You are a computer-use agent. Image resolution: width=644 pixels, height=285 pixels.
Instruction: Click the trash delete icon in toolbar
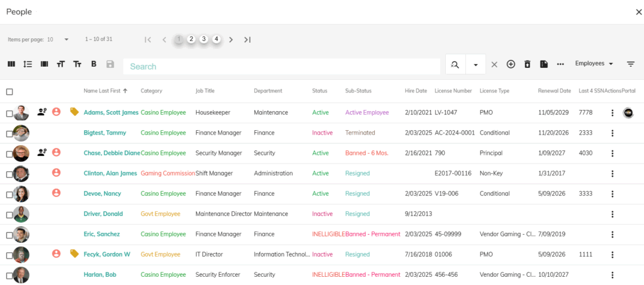pos(528,64)
